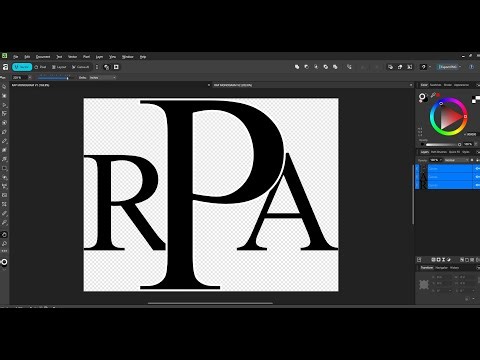Switch to the Swatches panel tab
The height and width of the screenshot is (360, 480).
436,85
